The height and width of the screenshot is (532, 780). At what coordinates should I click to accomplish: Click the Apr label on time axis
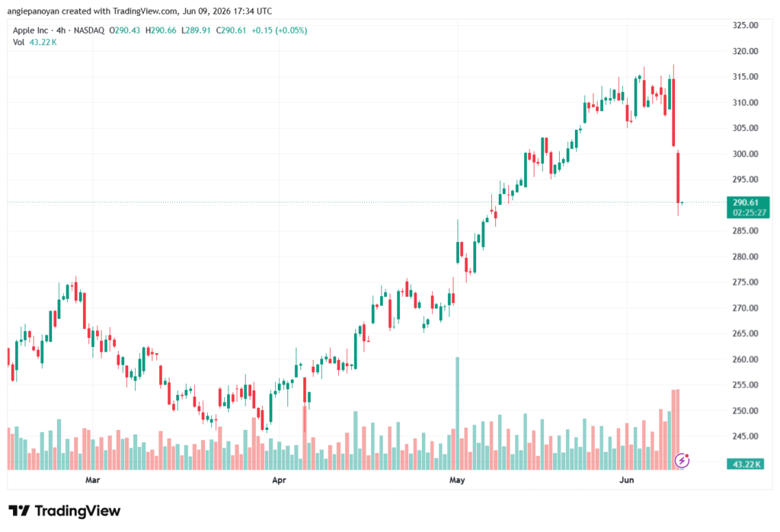point(279,479)
